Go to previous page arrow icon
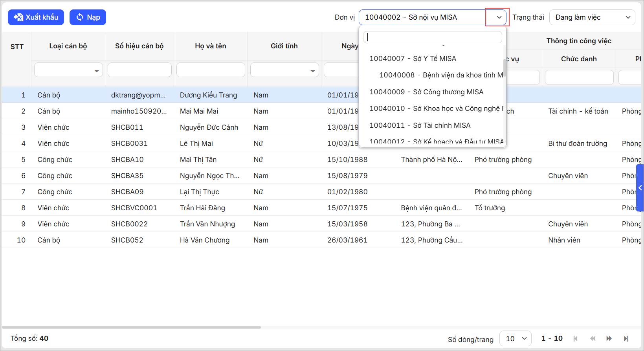644x351 pixels. tap(593, 338)
